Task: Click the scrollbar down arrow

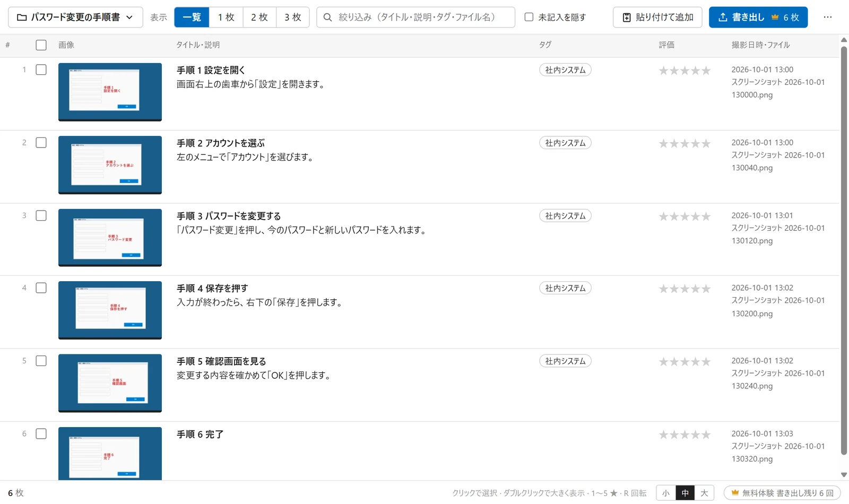Action: pos(844,475)
